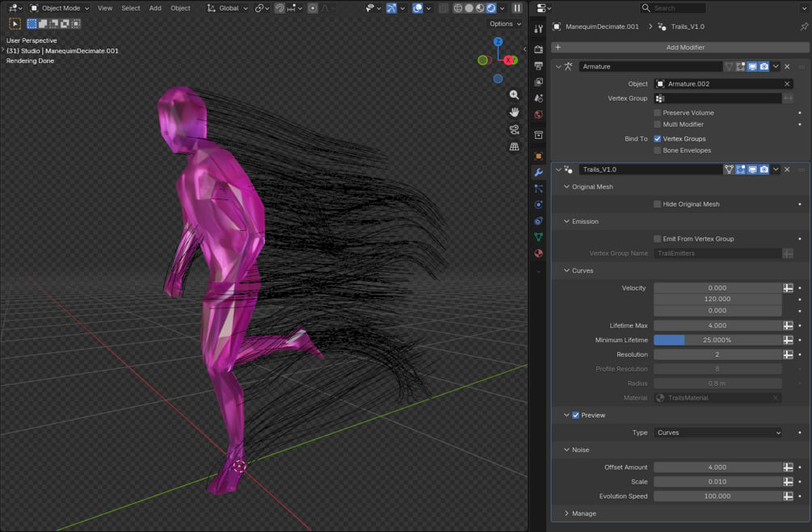Viewport: 812px width, 532px height.
Task: Select rendered viewport shading
Action: click(491, 8)
